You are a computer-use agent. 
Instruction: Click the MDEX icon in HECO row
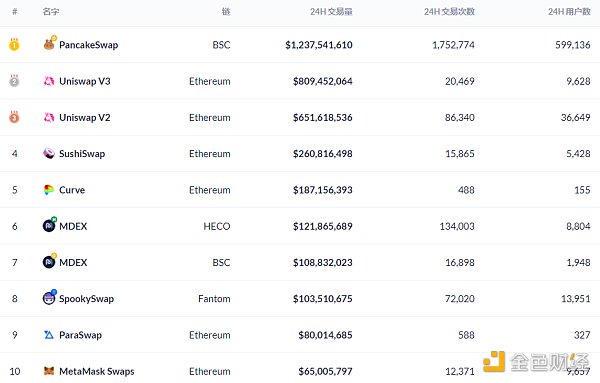(x=49, y=226)
